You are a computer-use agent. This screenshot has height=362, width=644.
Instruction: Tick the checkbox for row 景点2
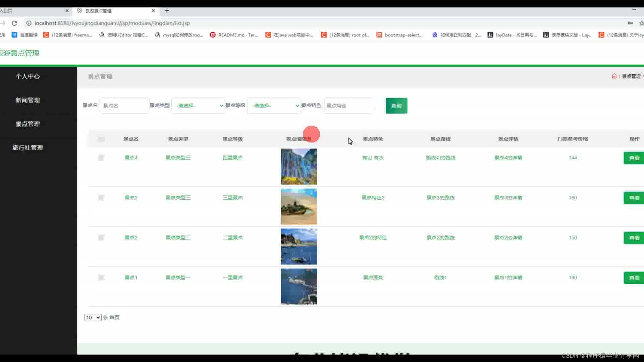[x=101, y=238]
